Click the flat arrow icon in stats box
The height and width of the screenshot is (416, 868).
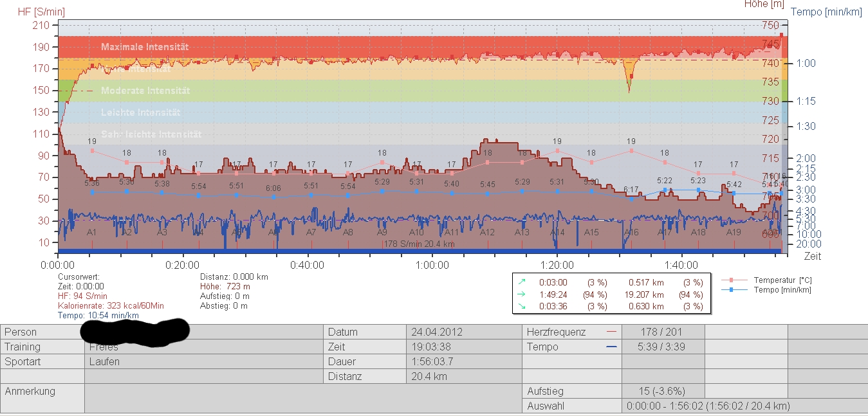pyautogui.click(x=521, y=294)
